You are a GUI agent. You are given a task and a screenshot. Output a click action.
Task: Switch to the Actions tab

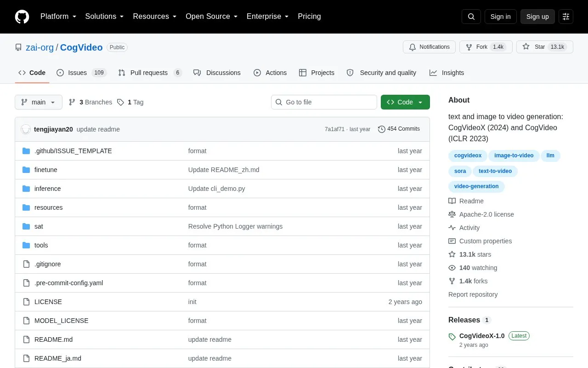pyautogui.click(x=270, y=73)
